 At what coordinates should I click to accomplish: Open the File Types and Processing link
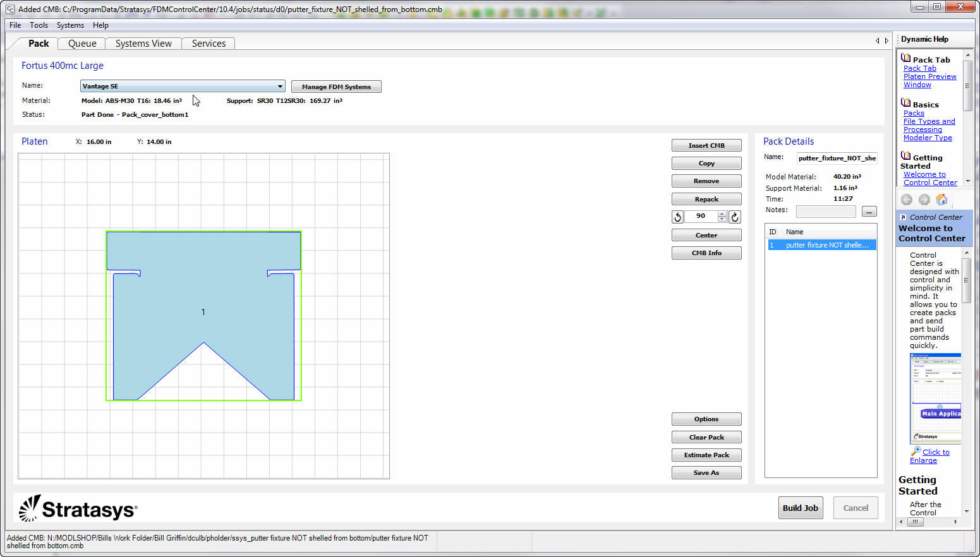click(929, 125)
